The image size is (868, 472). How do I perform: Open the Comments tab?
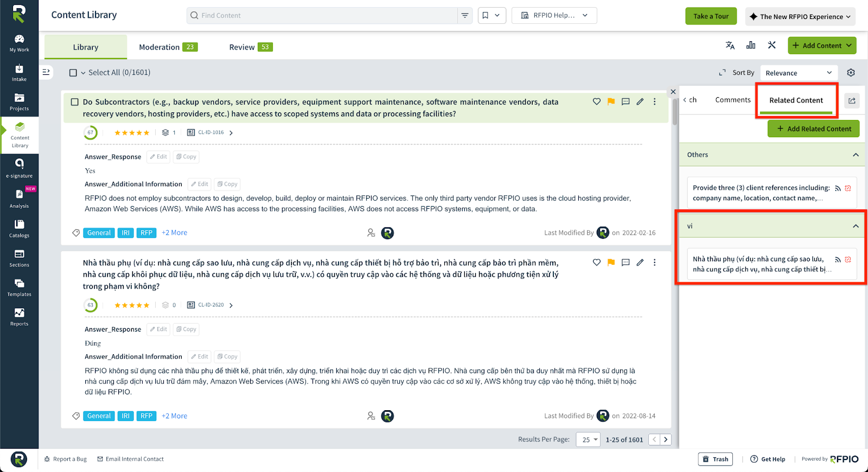[x=733, y=100]
